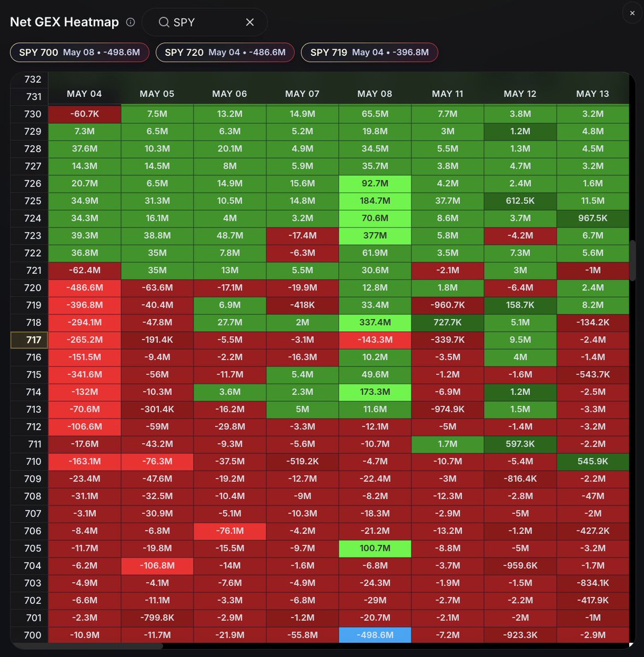Viewport: 644px width, 657px height.
Task: Focus the SPY ticker search field
Action: [205, 22]
